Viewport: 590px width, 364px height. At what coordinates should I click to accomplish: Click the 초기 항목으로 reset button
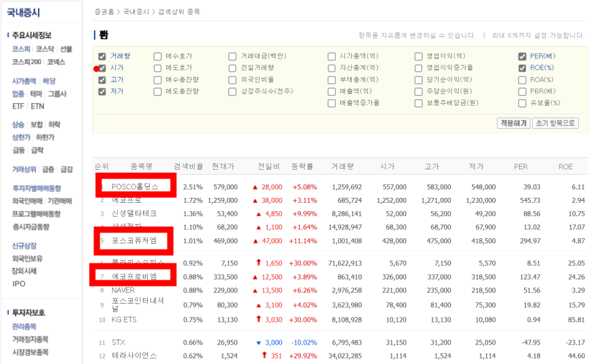click(x=555, y=123)
